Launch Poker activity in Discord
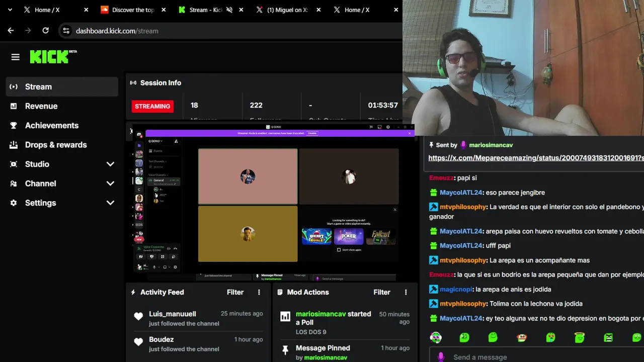Image resolution: width=644 pixels, height=362 pixels. pos(349,236)
